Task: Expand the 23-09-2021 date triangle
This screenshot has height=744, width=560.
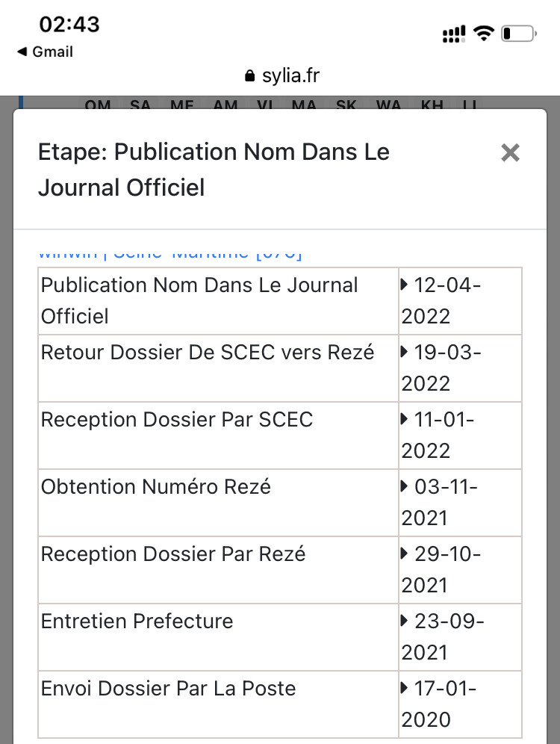Action: pos(404,621)
